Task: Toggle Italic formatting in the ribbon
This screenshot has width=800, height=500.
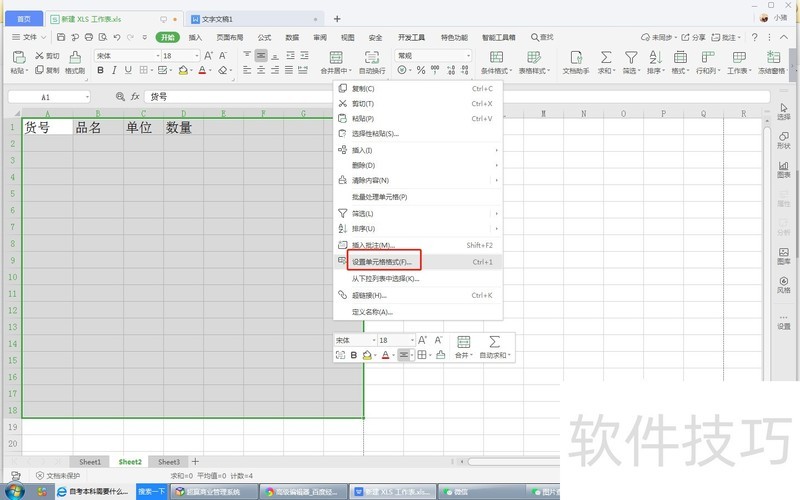Action: tap(115, 71)
